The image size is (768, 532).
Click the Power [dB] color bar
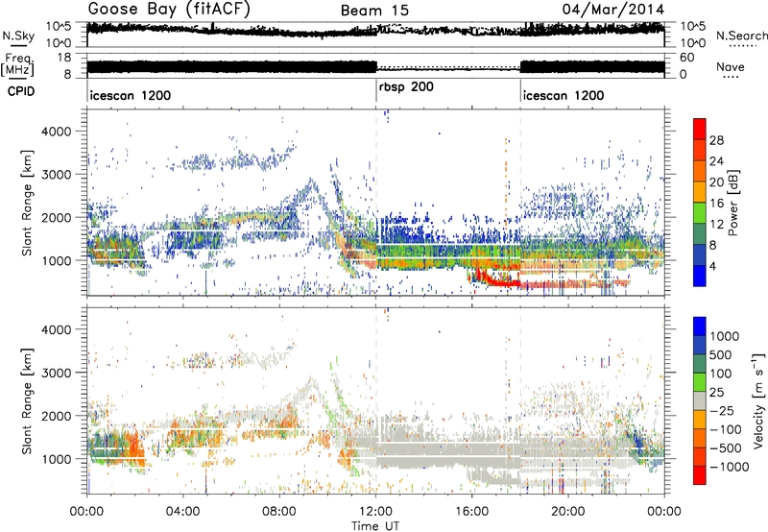tap(700, 203)
